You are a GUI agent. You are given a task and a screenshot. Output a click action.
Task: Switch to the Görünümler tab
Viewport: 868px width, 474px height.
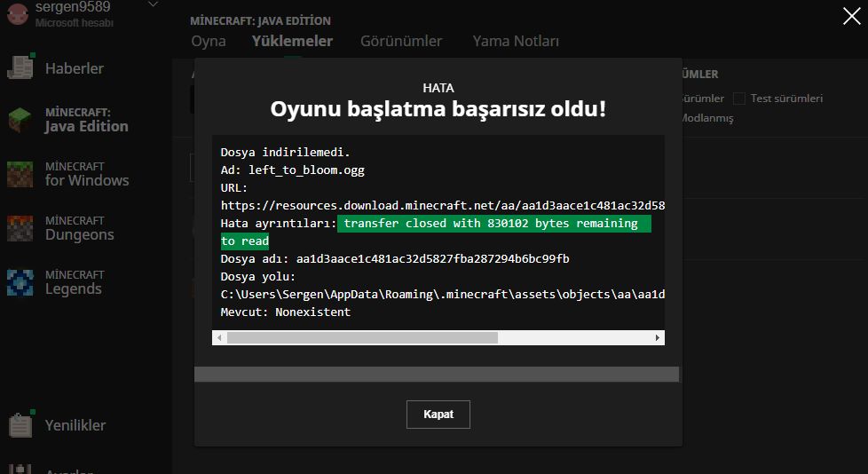(x=401, y=41)
